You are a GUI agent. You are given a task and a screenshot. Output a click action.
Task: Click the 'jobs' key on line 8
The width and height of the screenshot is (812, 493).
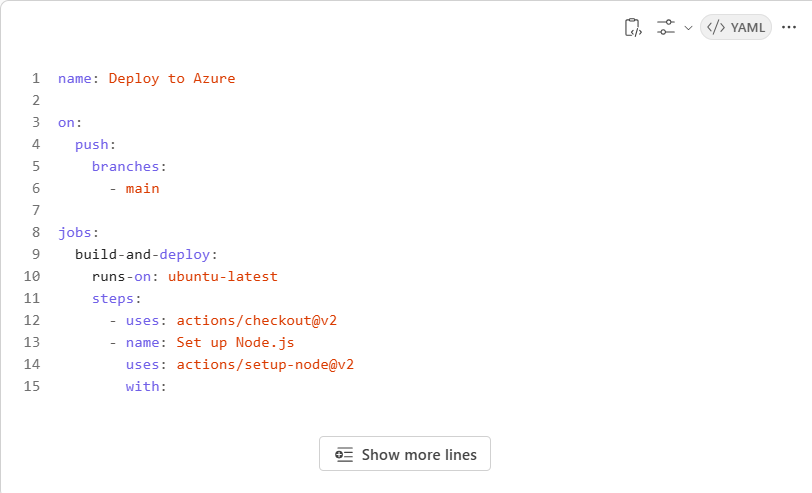tap(75, 233)
